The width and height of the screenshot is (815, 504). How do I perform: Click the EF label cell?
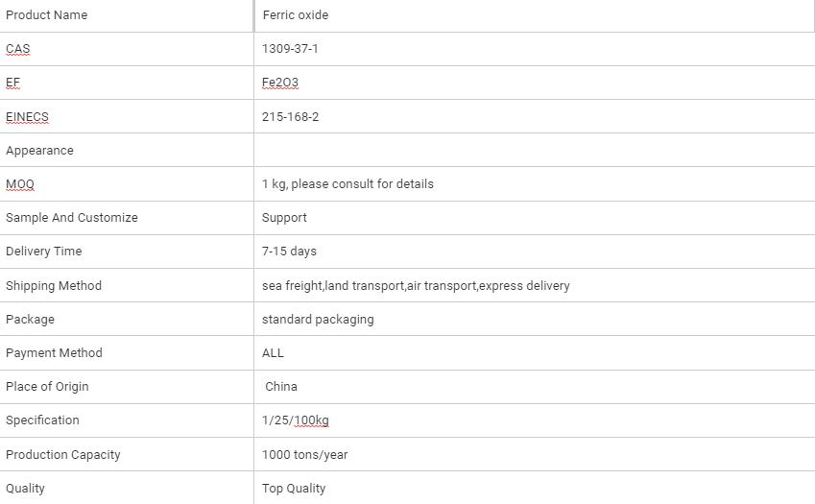tap(13, 83)
